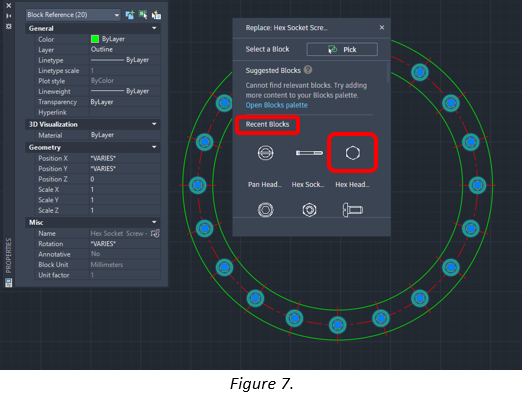The width and height of the screenshot is (522, 395).
Task: Select the Hex Sock.. recent block
Action: [x=309, y=153]
